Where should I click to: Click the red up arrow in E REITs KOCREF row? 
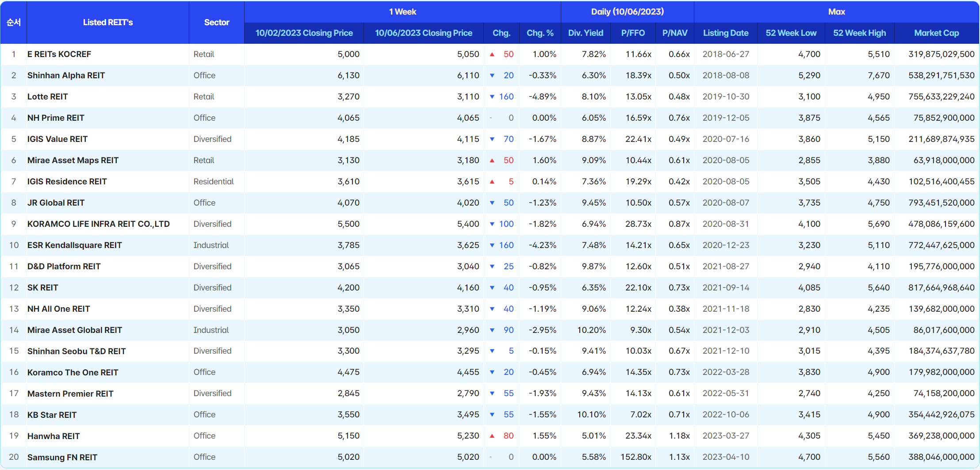[x=492, y=54]
